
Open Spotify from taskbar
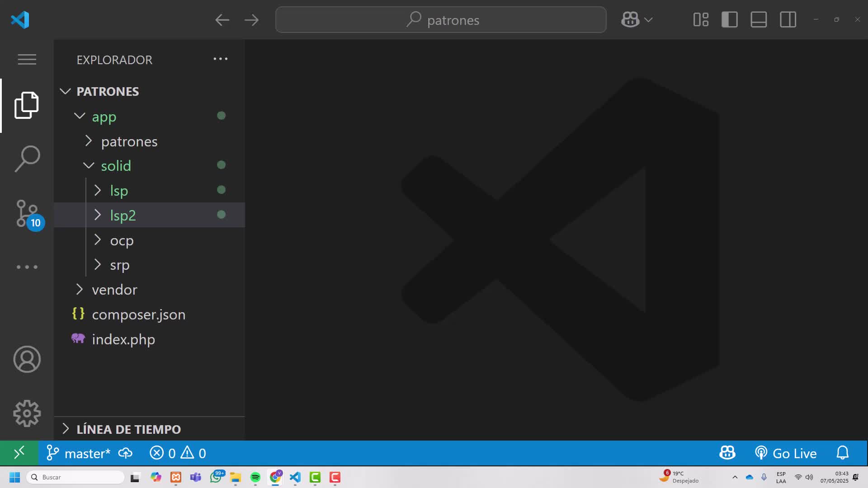[255, 477]
